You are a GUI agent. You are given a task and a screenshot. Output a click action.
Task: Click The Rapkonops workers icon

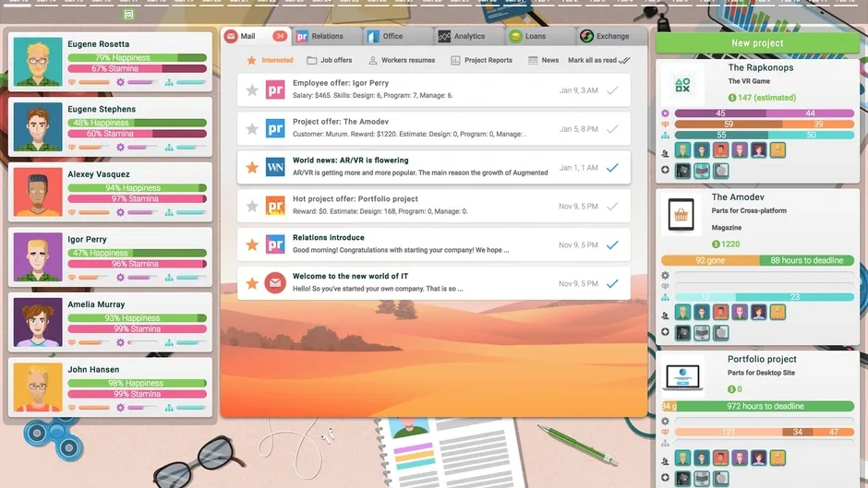[x=665, y=153]
